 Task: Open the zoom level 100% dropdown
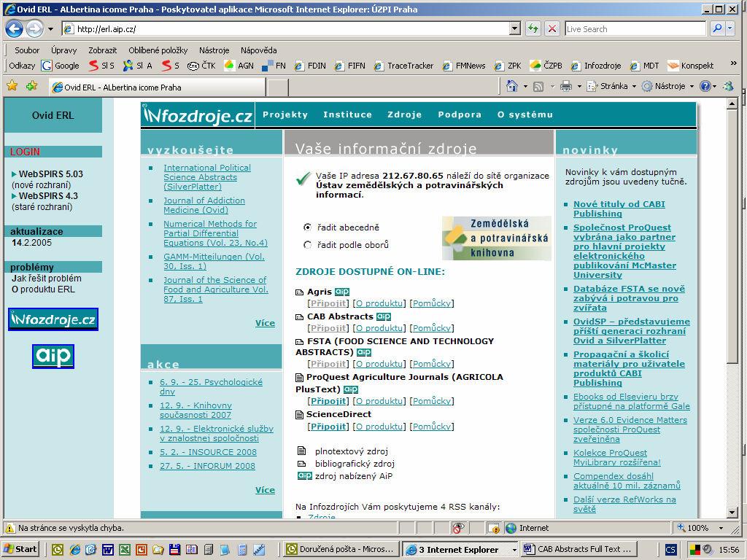coord(721,528)
